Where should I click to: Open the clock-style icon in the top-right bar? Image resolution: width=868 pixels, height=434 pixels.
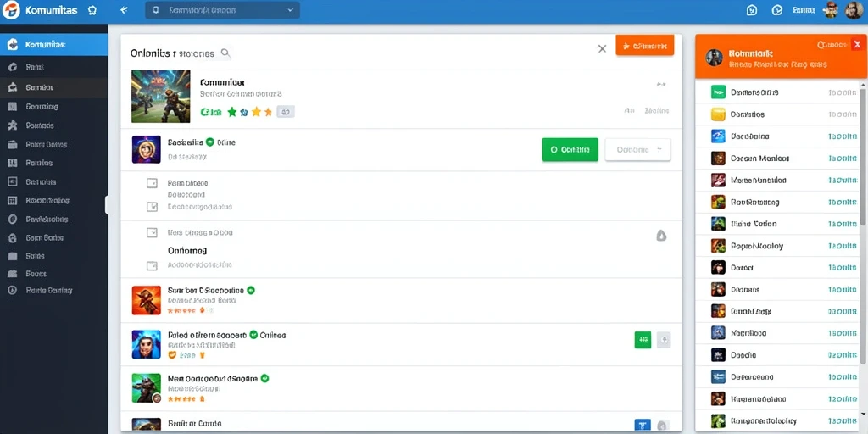pyautogui.click(x=777, y=10)
